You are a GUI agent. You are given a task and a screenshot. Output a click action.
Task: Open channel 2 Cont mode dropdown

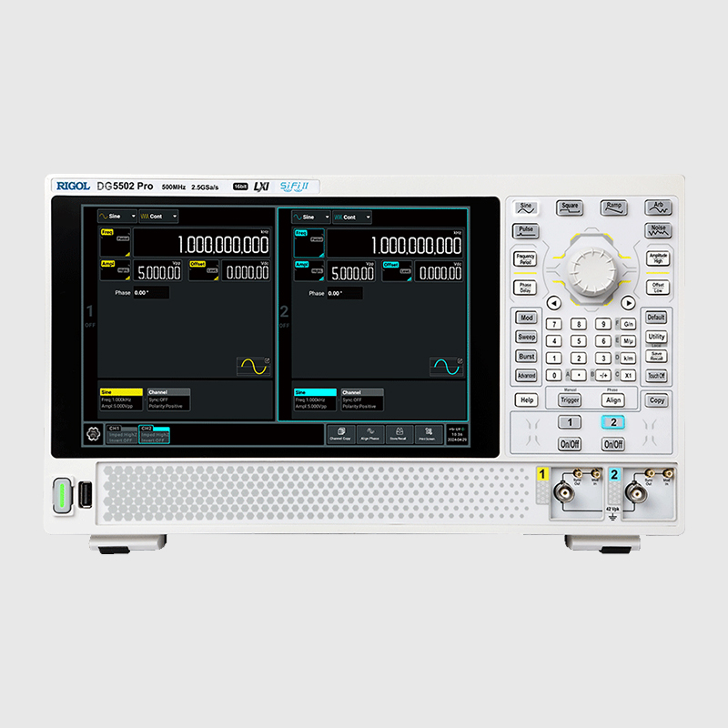352,217
